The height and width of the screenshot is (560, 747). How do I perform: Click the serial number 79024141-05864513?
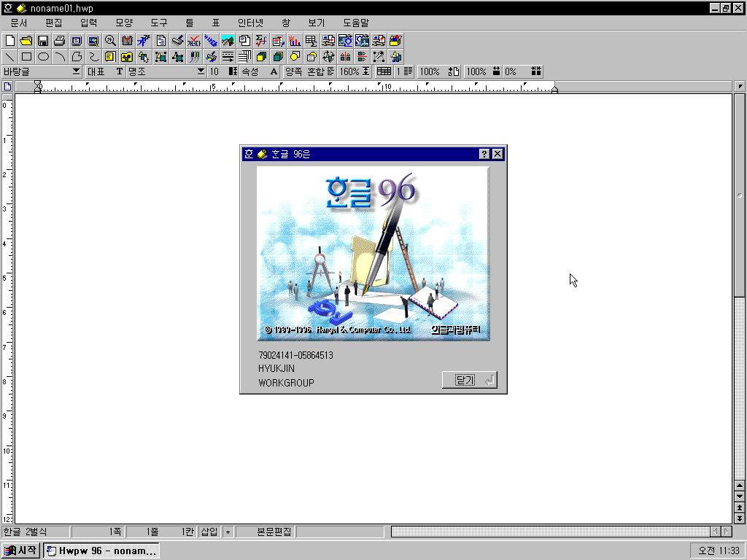point(296,355)
